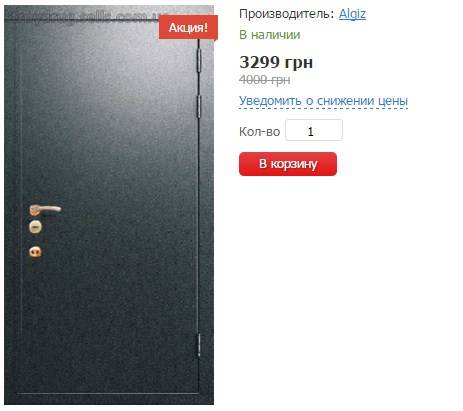Click the 'Кол-во' quantity label
This screenshot has width=463, height=411.
pos(259,132)
